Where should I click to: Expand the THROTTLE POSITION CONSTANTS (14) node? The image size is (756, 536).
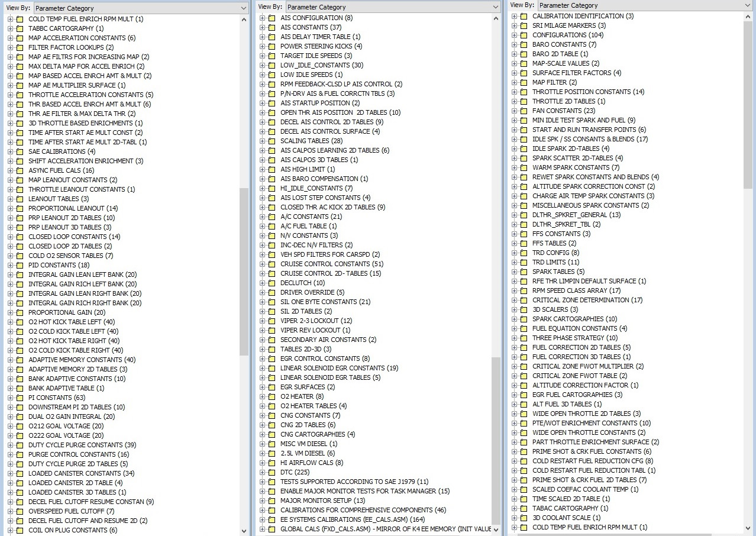tap(514, 92)
